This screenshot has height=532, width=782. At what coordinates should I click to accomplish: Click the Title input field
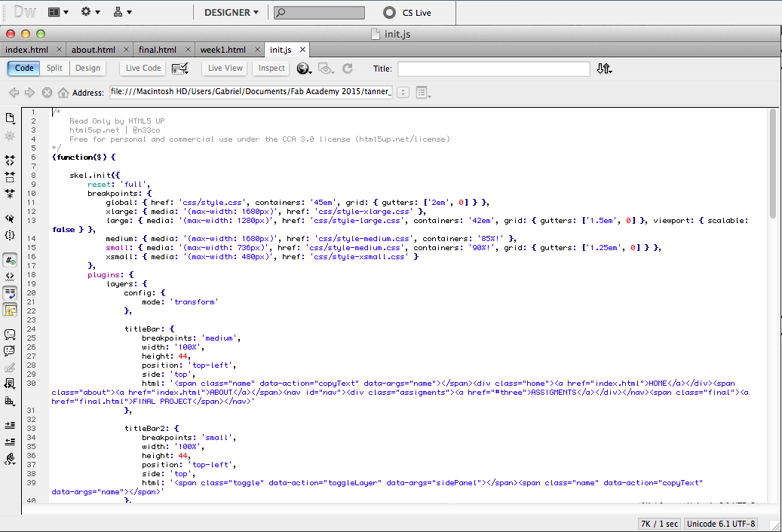pos(493,69)
